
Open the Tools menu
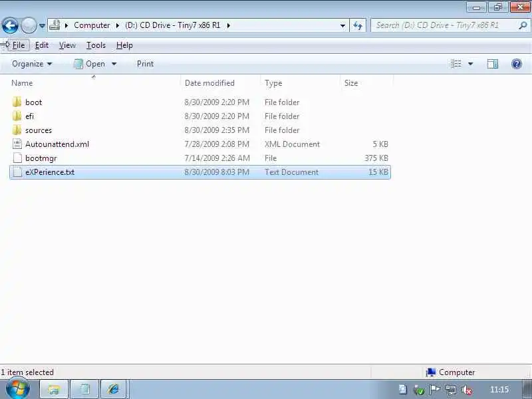tap(96, 45)
